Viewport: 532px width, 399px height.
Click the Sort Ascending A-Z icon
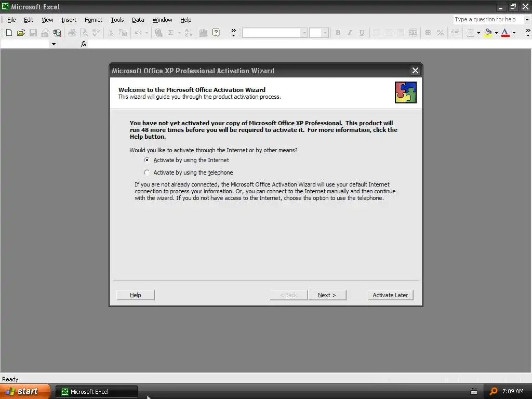(x=189, y=33)
